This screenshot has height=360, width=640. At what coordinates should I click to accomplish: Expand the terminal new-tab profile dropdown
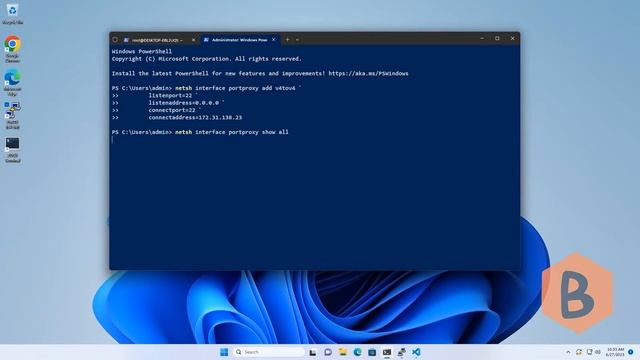click(x=298, y=40)
